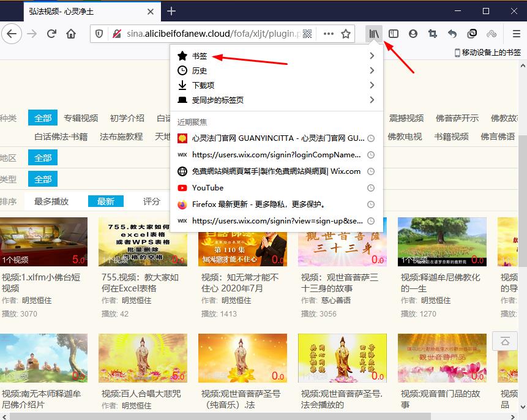The width and height of the screenshot is (527, 420).
Task: Open a new browser tab
Action: tap(171, 11)
